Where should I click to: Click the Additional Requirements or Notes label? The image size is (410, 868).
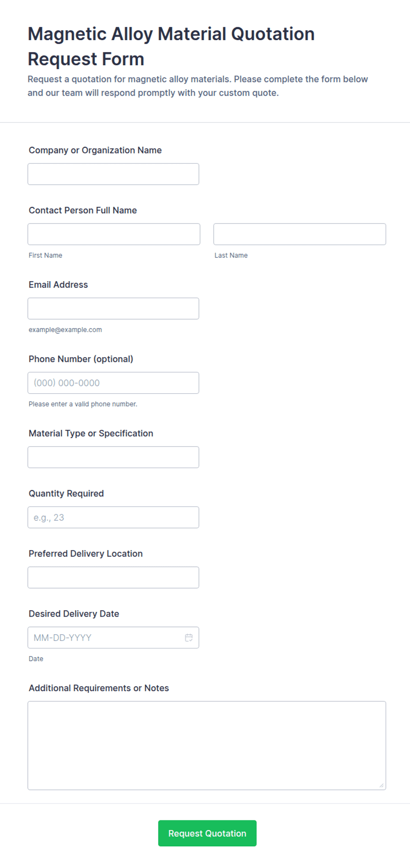click(x=99, y=688)
